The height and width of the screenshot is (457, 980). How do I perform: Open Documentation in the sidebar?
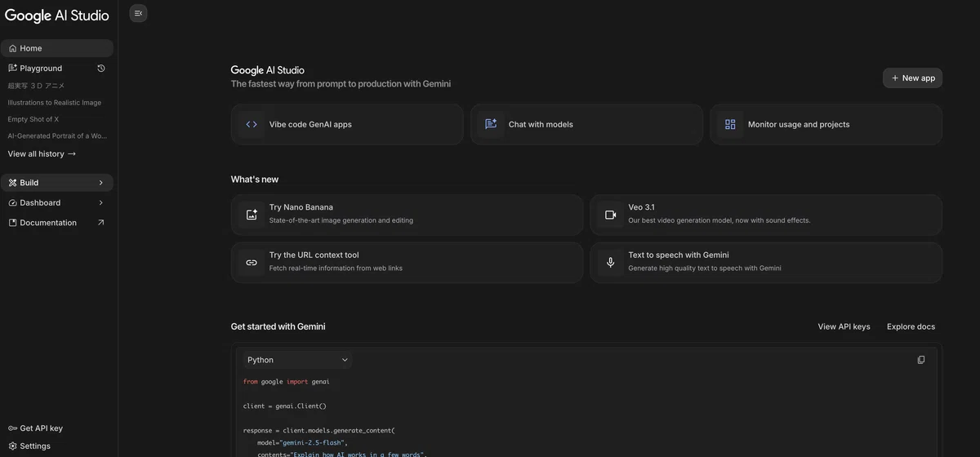[57, 223]
